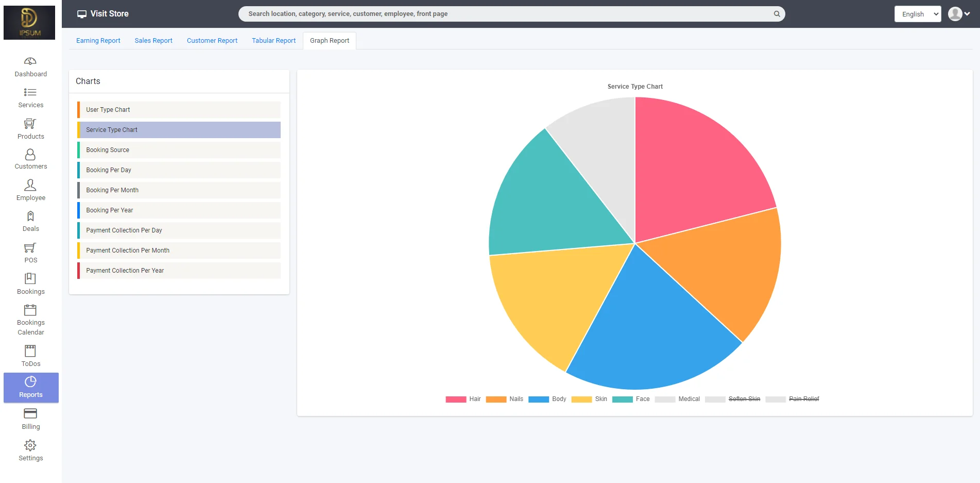Show the Soften Skin legend series

733,399
